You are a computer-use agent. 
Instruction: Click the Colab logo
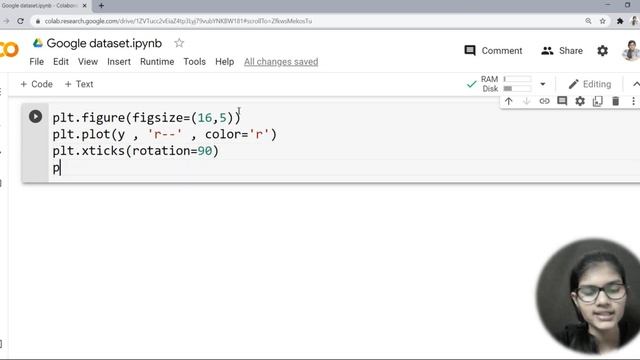pyautogui.click(x=9, y=49)
